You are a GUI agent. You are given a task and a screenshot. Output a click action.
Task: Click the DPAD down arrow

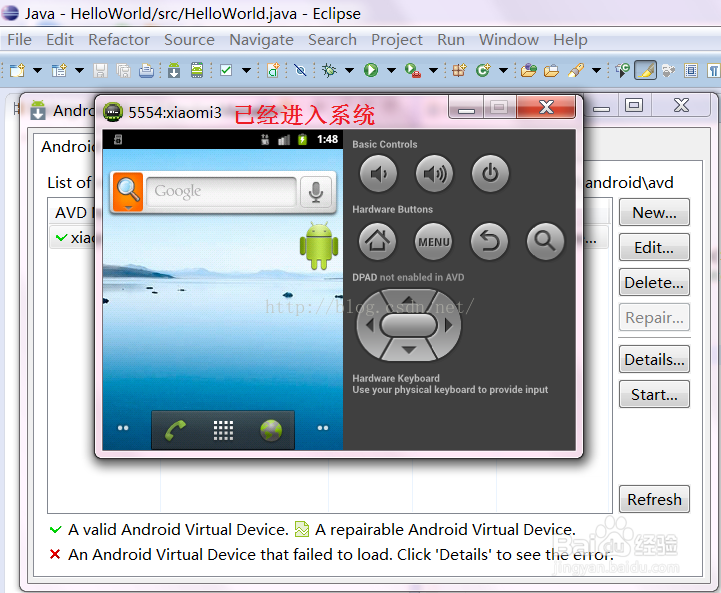(x=409, y=350)
